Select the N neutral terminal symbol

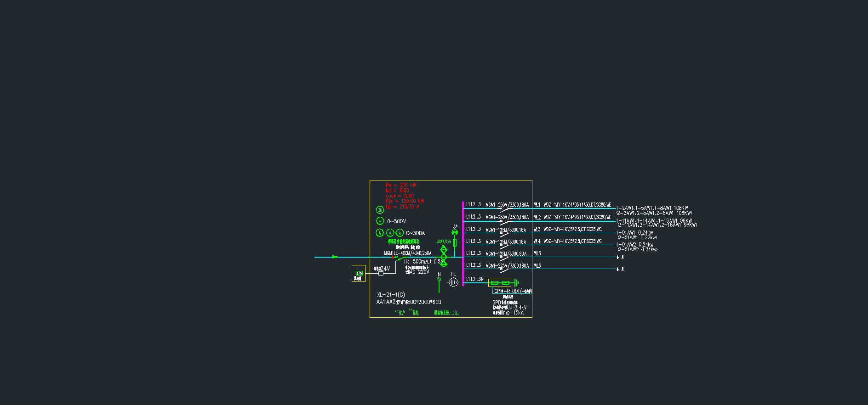(439, 279)
